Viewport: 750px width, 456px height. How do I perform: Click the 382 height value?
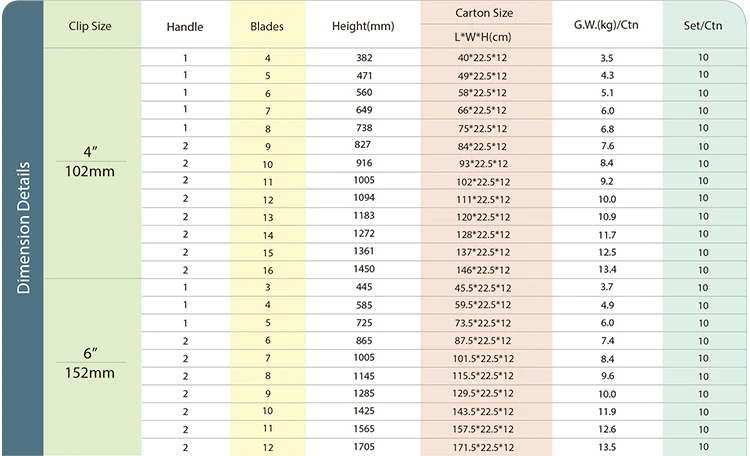(x=364, y=58)
